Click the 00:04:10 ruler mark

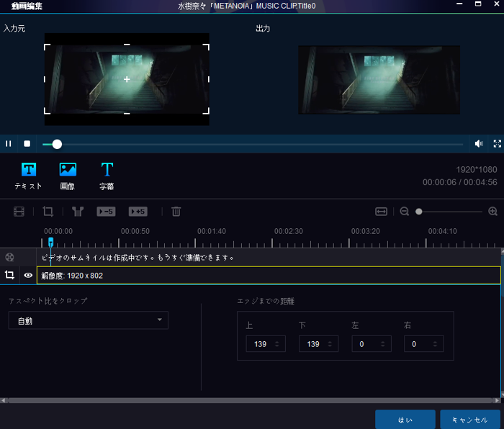tap(442, 231)
